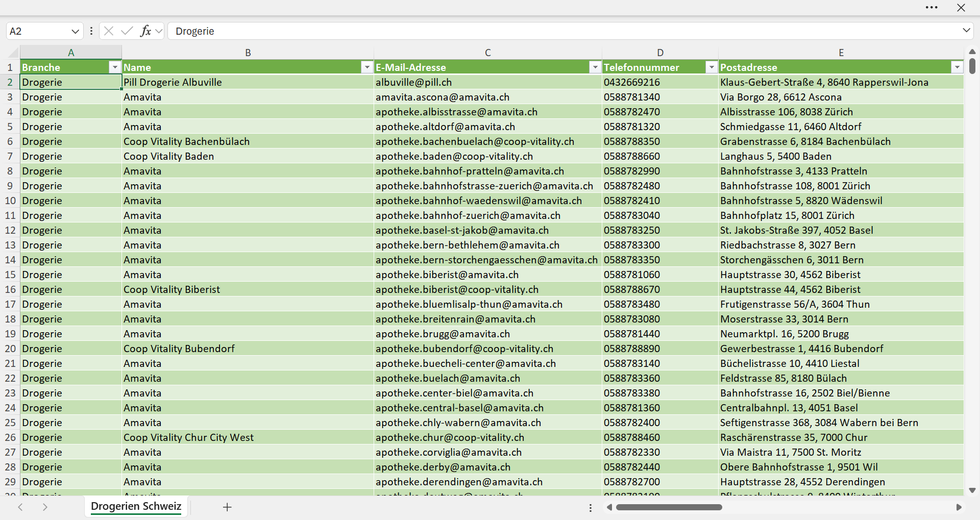The image size is (980, 520).
Task: Select address Via Borgo 28, 6612 Ascona
Action: tap(841, 97)
